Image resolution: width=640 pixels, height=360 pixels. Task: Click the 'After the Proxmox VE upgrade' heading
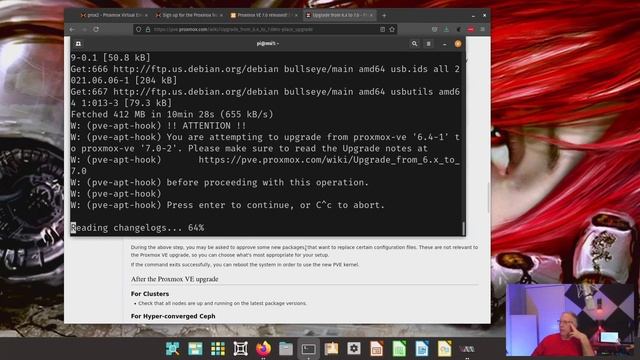[x=175, y=279]
